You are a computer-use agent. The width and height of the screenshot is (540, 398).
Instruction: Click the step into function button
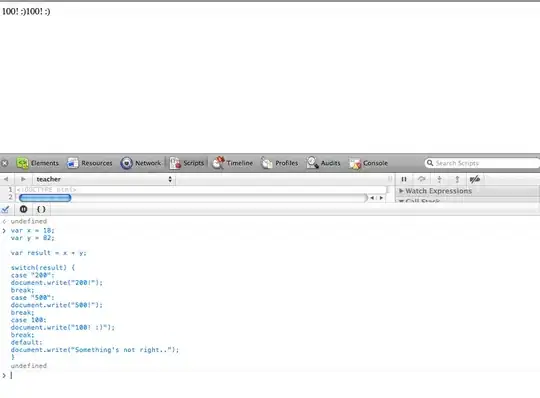pyautogui.click(x=439, y=179)
